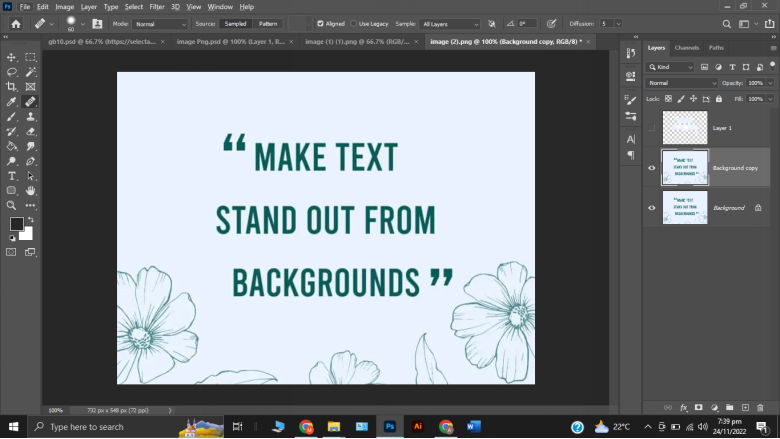The image size is (780, 439).
Task: Select the Magic Wand tool
Action: click(x=30, y=72)
